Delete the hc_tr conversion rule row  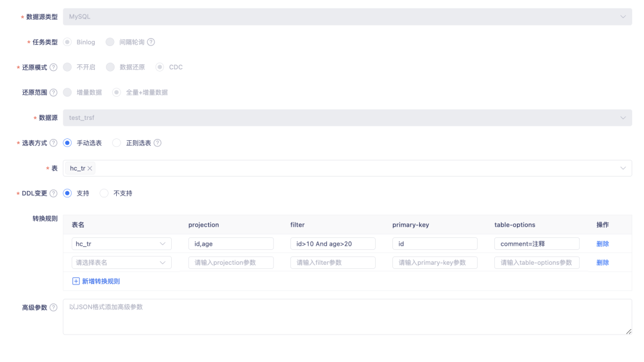click(x=602, y=244)
